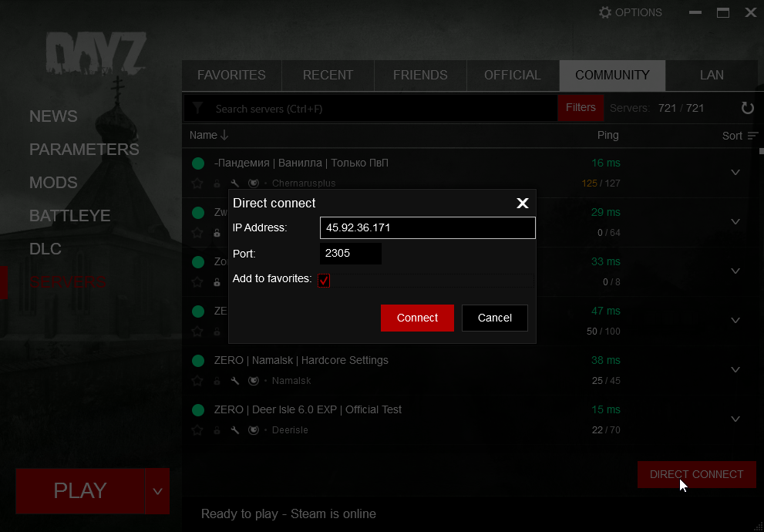Click the Direct Connect button
The image size is (764, 532).
[x=697, y=474]
